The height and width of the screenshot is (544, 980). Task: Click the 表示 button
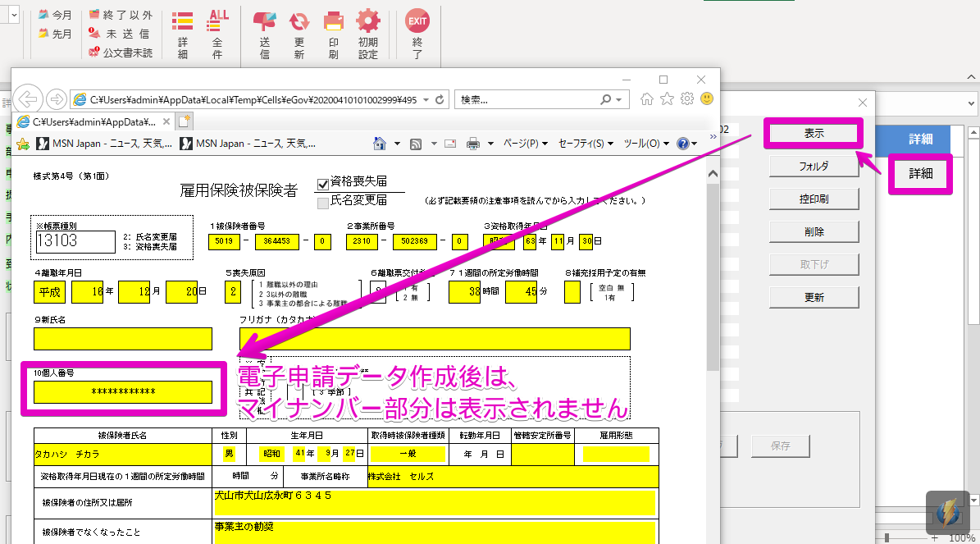point(814,133)
